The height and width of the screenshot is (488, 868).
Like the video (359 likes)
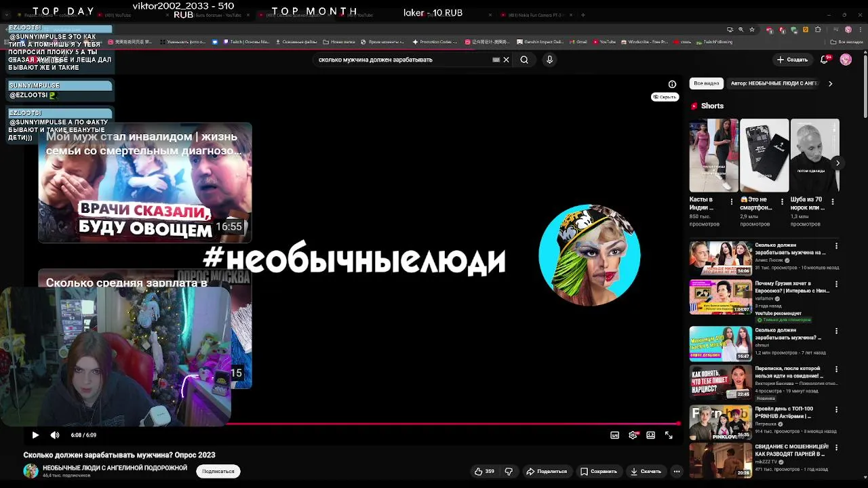coord(485,471)
